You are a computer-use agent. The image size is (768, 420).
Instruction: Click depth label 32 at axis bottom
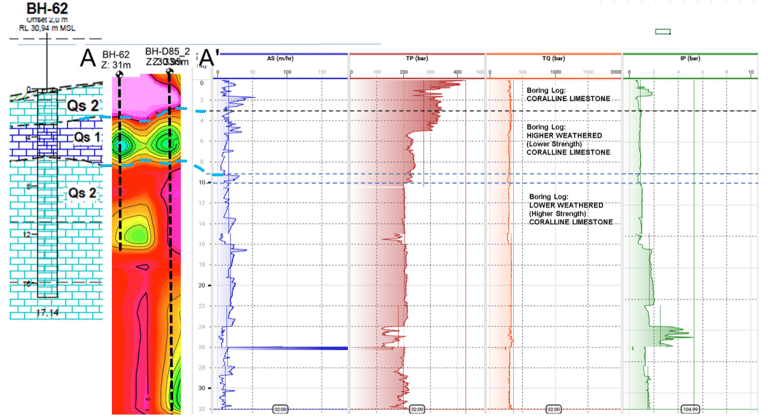pyautogui.click(x=202, y=409)
